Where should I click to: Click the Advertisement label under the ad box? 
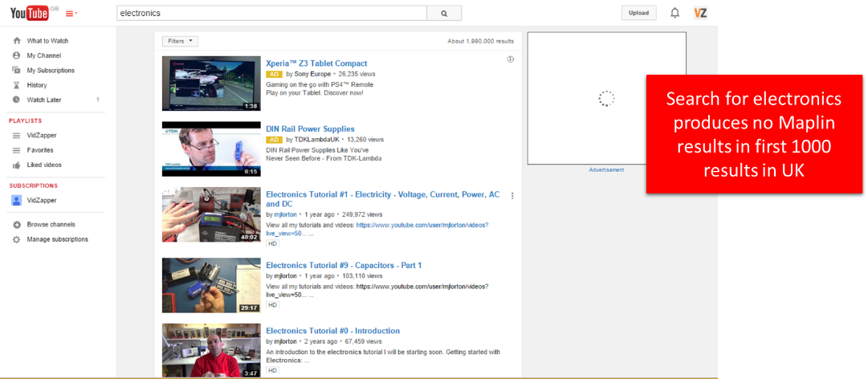coord(606,170)
